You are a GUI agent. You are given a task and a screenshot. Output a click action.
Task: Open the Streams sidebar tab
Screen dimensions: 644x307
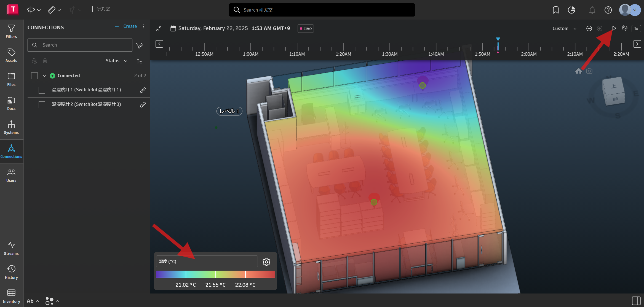[x=11, y=248]
